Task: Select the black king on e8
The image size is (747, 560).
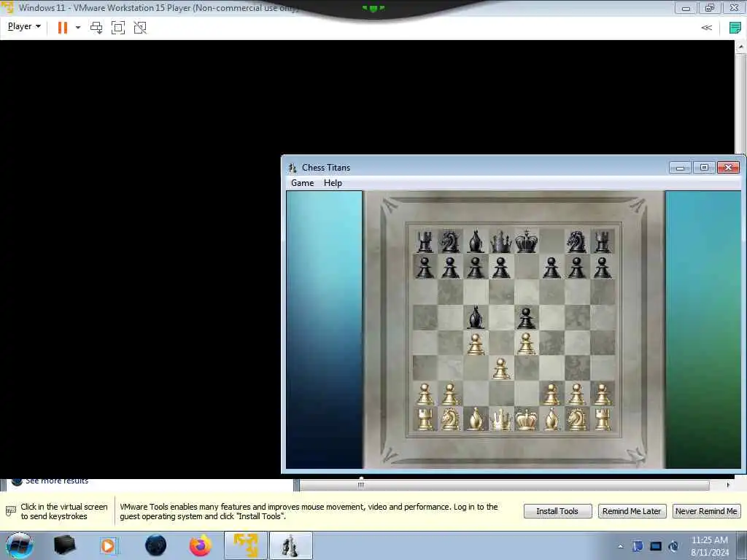Action: [x=526, y=241]
